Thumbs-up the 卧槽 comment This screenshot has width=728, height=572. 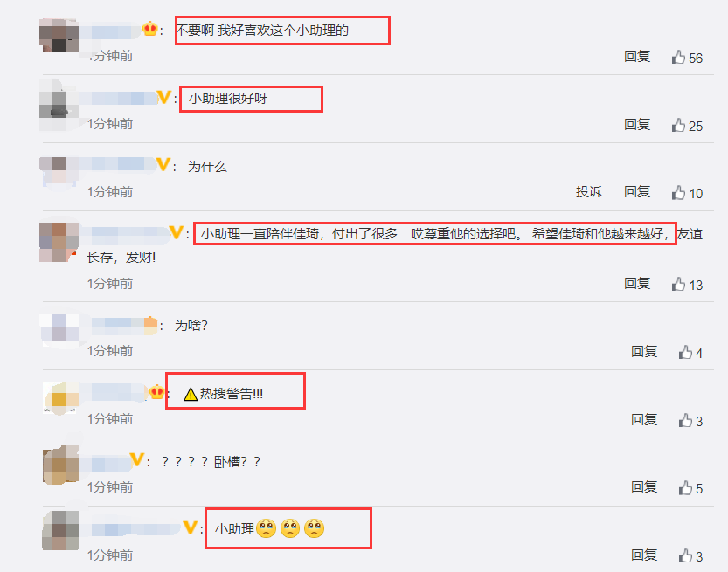[x=685, y=487]
